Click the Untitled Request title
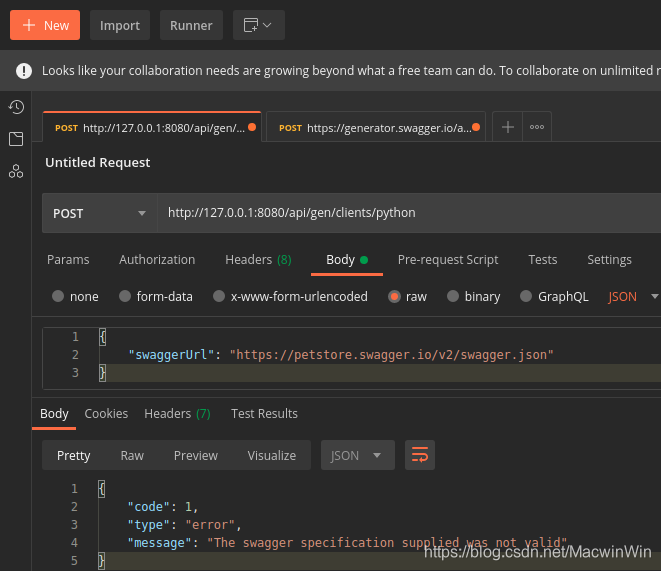 (97, 163)
